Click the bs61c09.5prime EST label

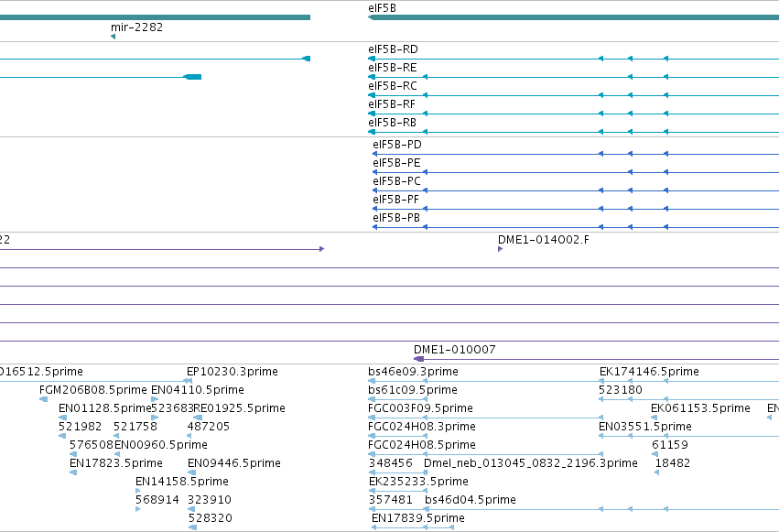(x=413, y=390)
